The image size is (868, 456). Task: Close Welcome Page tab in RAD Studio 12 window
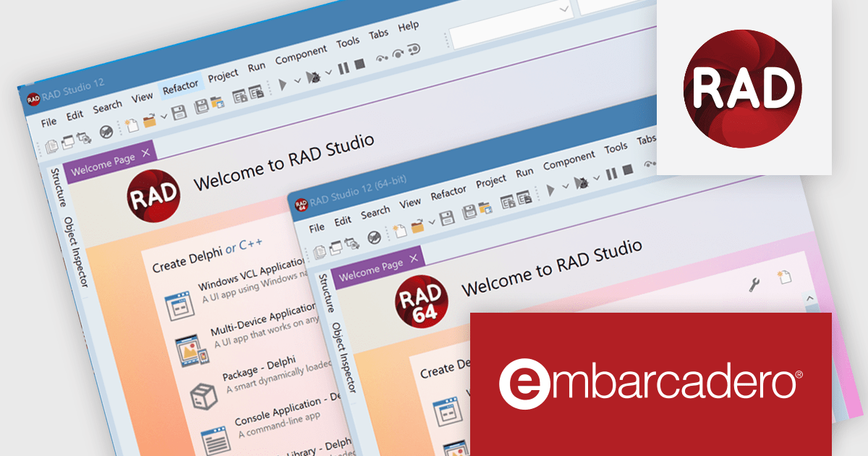145,152
